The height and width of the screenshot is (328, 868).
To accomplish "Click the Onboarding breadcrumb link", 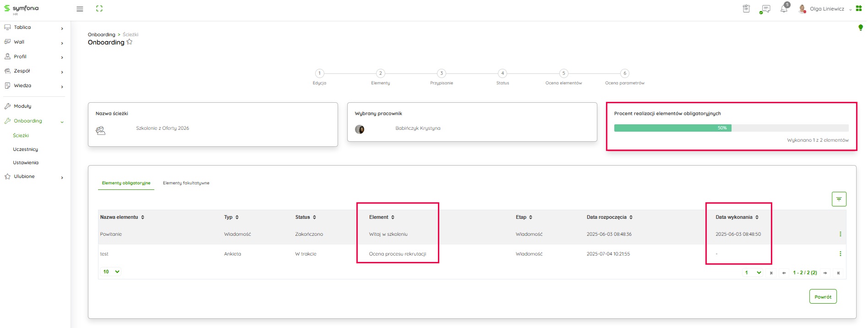I will click(x=101, y=34).
